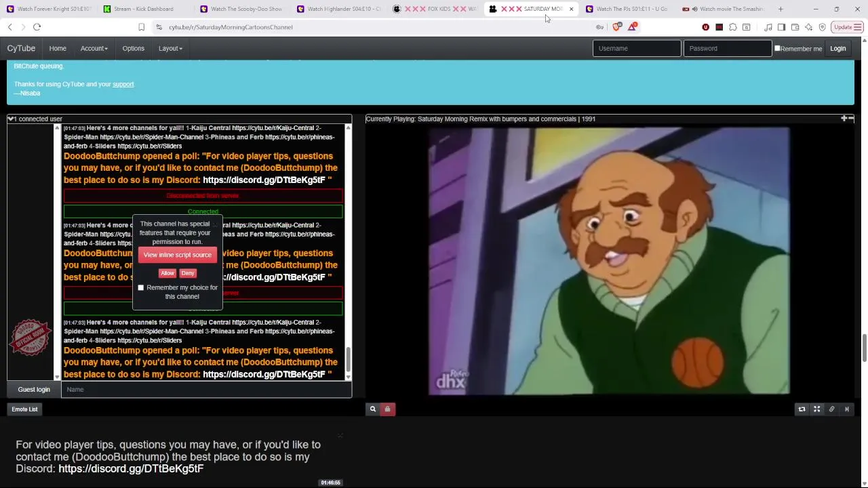
Task: Click the reload media retweet icon
Action: tap(802, 409)
